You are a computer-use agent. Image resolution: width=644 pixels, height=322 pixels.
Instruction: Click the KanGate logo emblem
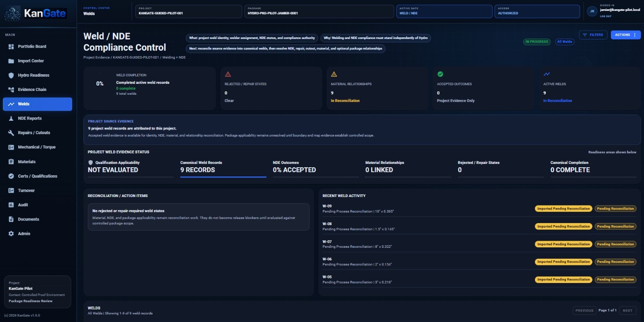tap(12, 13)
